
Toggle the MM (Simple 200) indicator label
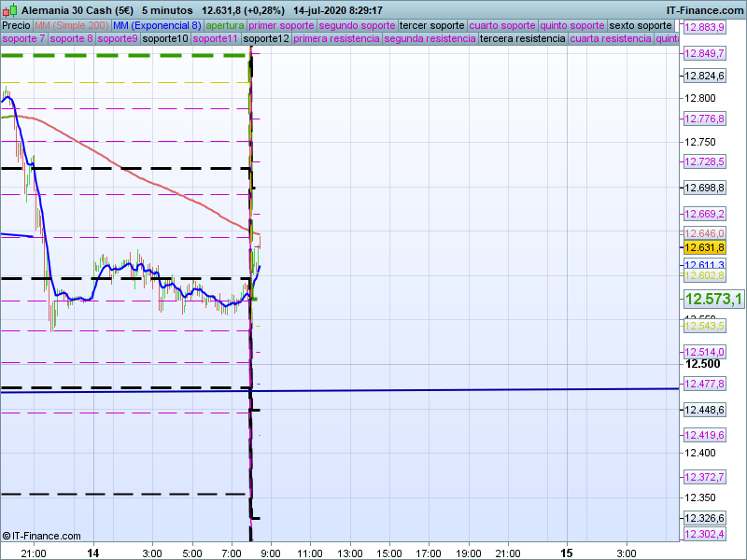point(70,25)
